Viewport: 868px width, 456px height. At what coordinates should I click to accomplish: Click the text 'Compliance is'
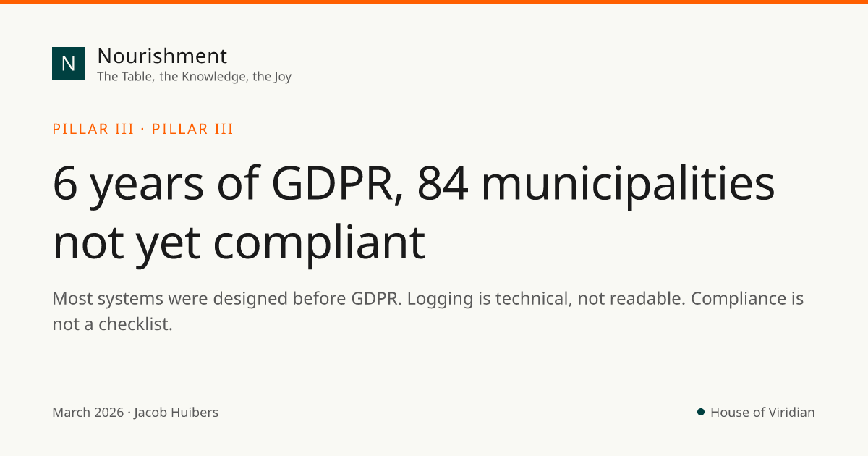pos(747,298)
